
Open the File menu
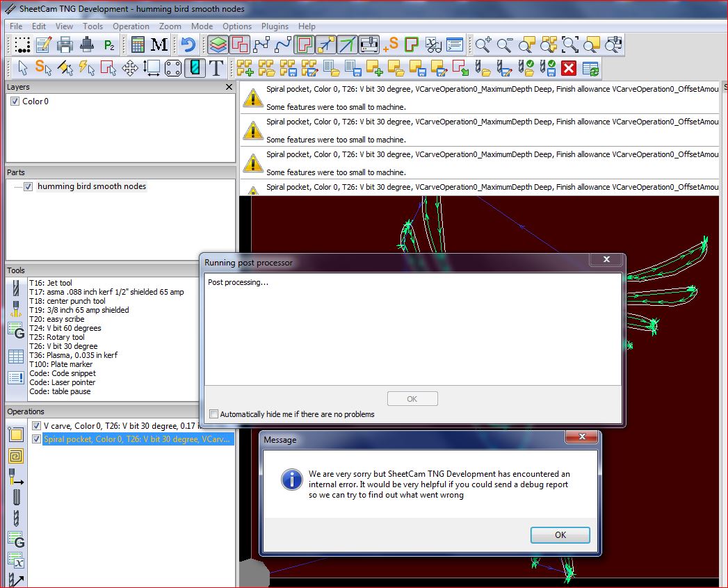pos(16,26)
